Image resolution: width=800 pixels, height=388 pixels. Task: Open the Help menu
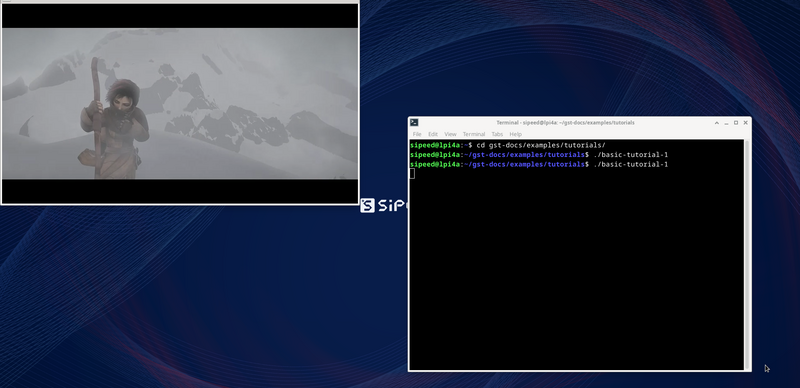pos(515,134)
